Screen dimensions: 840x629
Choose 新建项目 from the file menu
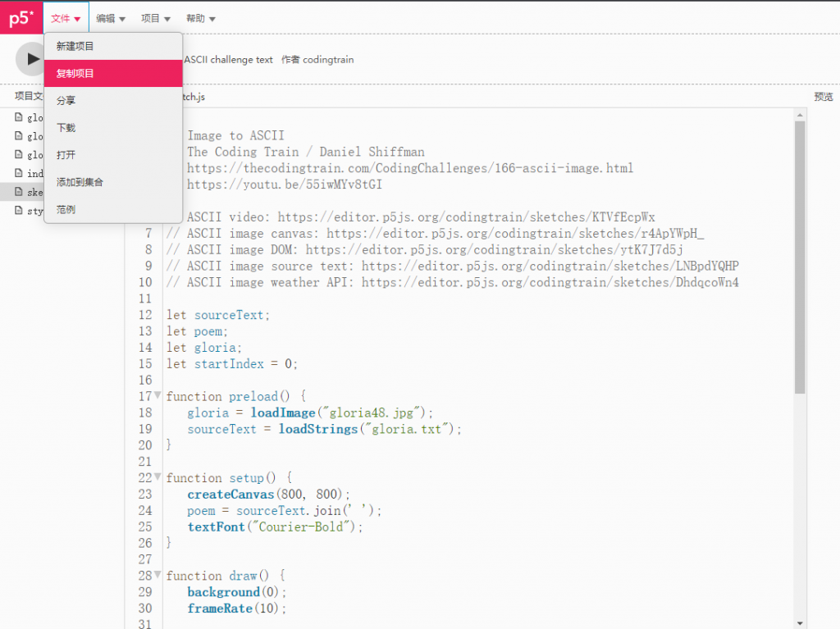75,46
